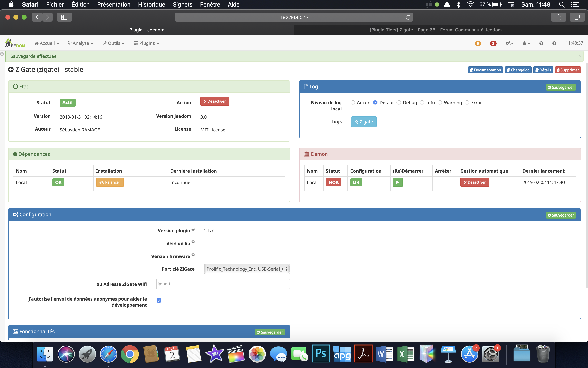The image size is (588, 368).
Task: Click Désactiver in Etat panel
Action: click(x=215, y=101)
